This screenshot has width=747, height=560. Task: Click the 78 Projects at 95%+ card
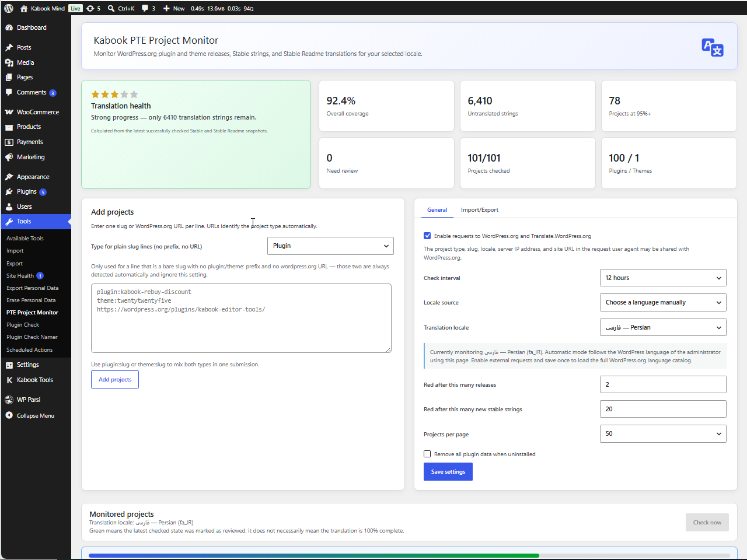click(669, 106)
